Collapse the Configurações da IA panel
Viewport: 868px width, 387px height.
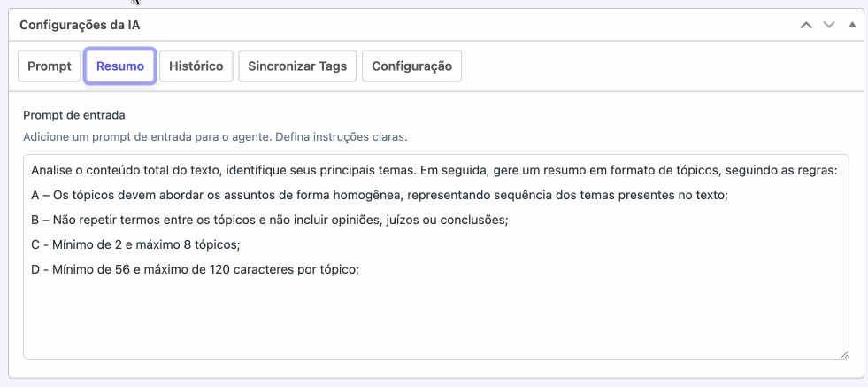tap(852, 25)
